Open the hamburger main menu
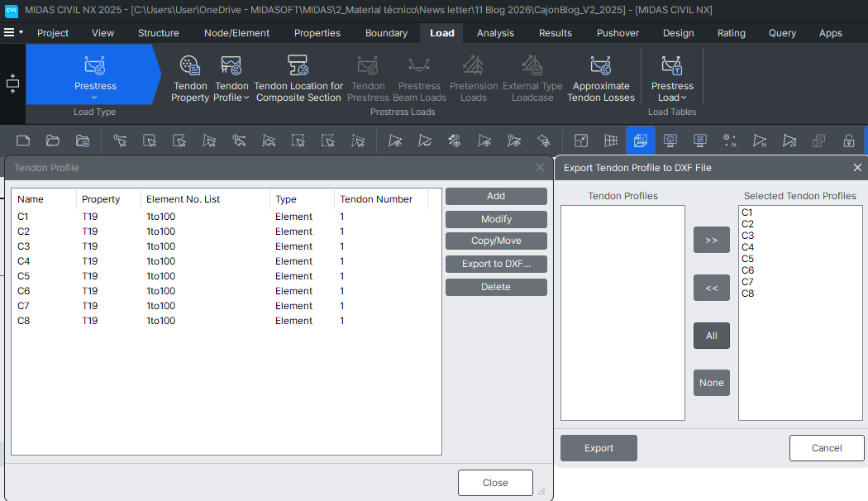This screenshot has height=501, width=868. pos(9,33)
